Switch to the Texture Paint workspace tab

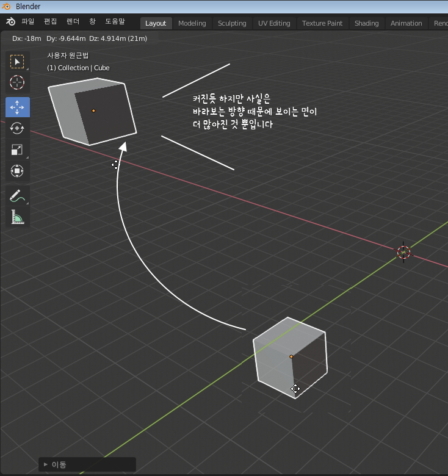tap(322, 23)
